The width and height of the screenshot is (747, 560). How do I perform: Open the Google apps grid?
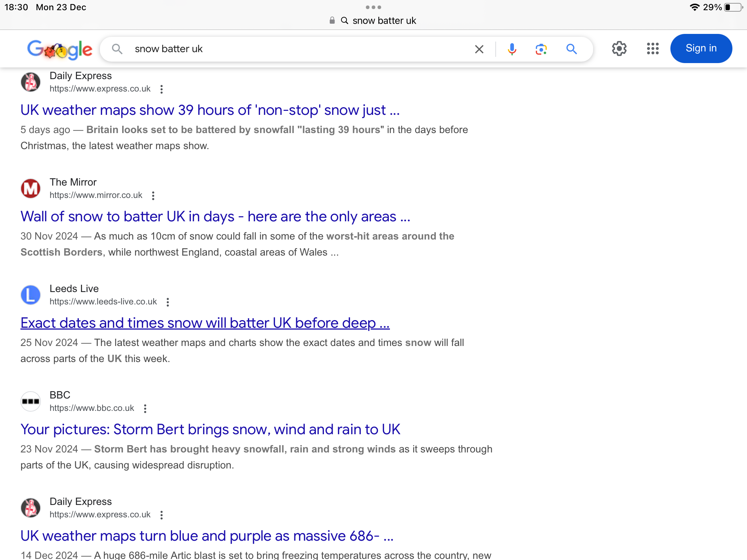point(653,48)
